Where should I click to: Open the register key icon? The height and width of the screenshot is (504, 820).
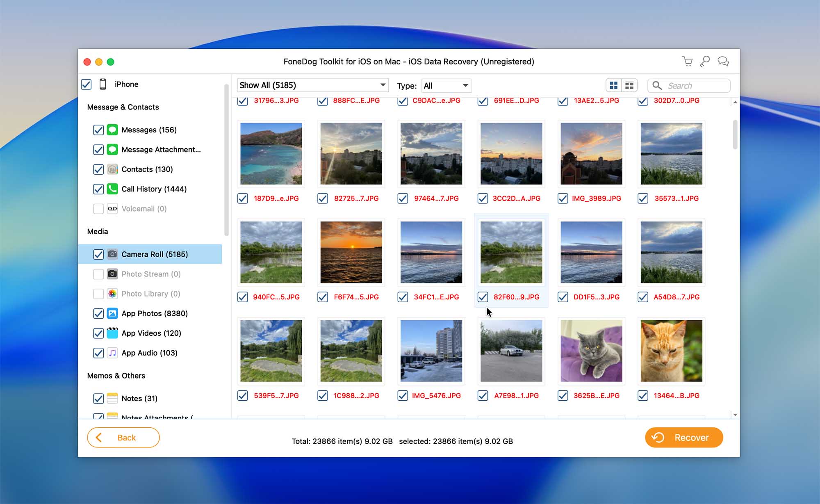[x=705, y=62]
